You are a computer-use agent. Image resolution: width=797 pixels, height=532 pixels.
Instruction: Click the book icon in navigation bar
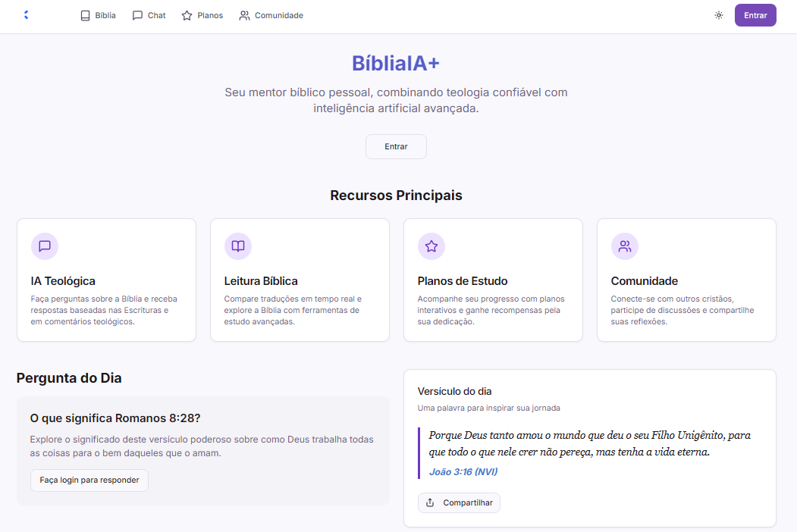tap(86, 15)
